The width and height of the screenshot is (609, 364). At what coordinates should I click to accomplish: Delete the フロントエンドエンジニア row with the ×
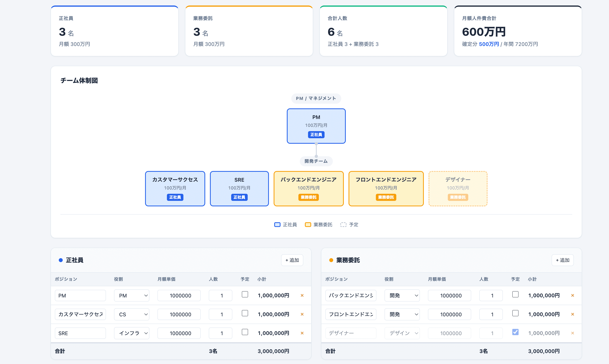coord(572,314)
